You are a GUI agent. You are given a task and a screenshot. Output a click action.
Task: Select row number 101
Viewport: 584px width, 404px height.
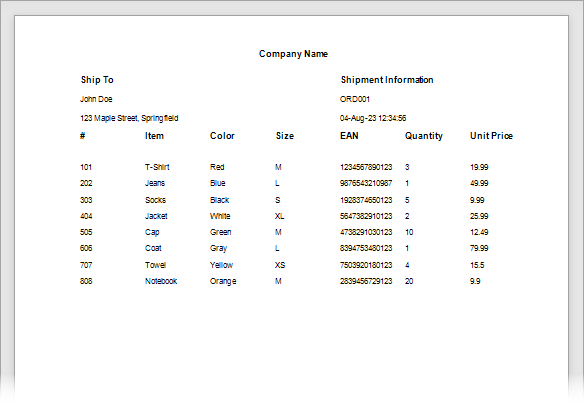[x=86, y=167]
